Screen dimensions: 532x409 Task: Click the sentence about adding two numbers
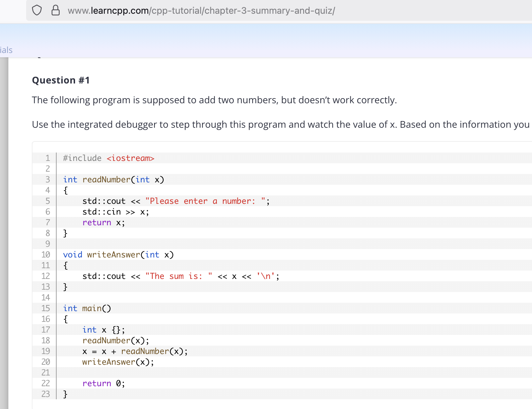[214, 100]
